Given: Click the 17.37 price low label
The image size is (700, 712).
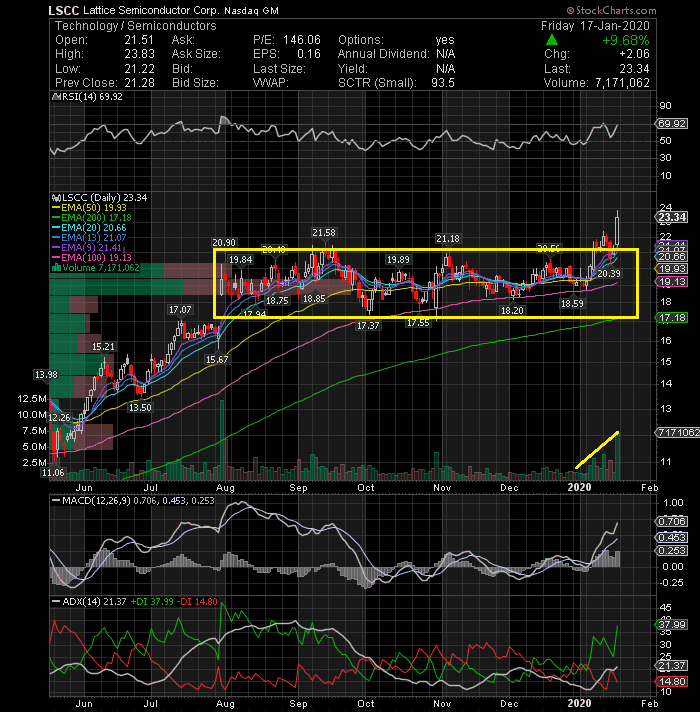Looking at the screenshot, I should pyautogui.click(x=368, y=326).
